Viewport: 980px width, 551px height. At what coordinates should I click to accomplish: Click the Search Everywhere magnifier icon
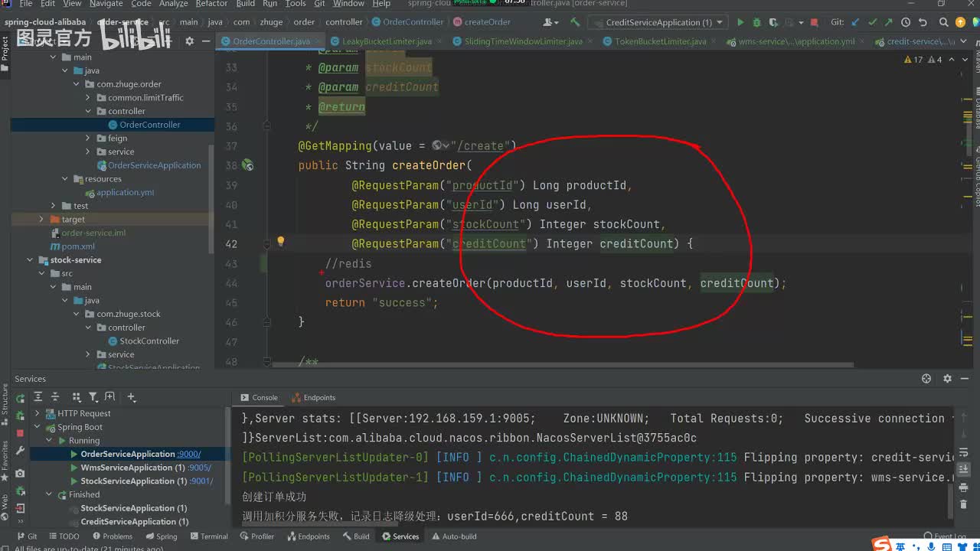click(x=944, y=22)
